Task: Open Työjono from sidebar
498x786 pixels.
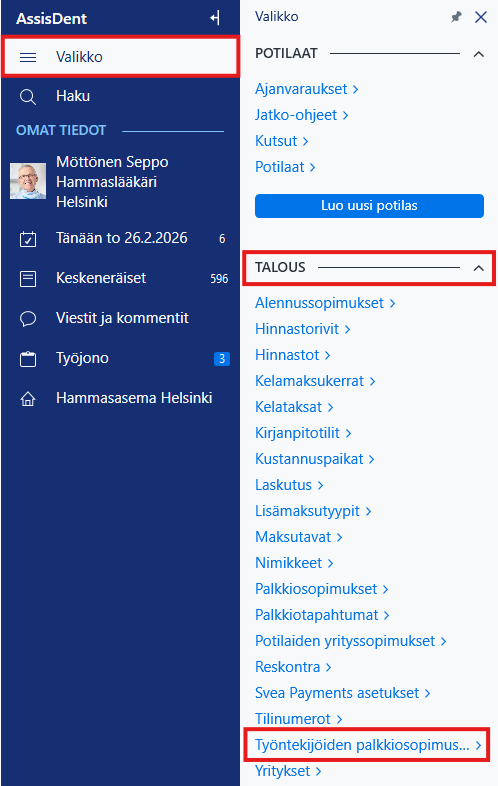Action: coord(82,358)
